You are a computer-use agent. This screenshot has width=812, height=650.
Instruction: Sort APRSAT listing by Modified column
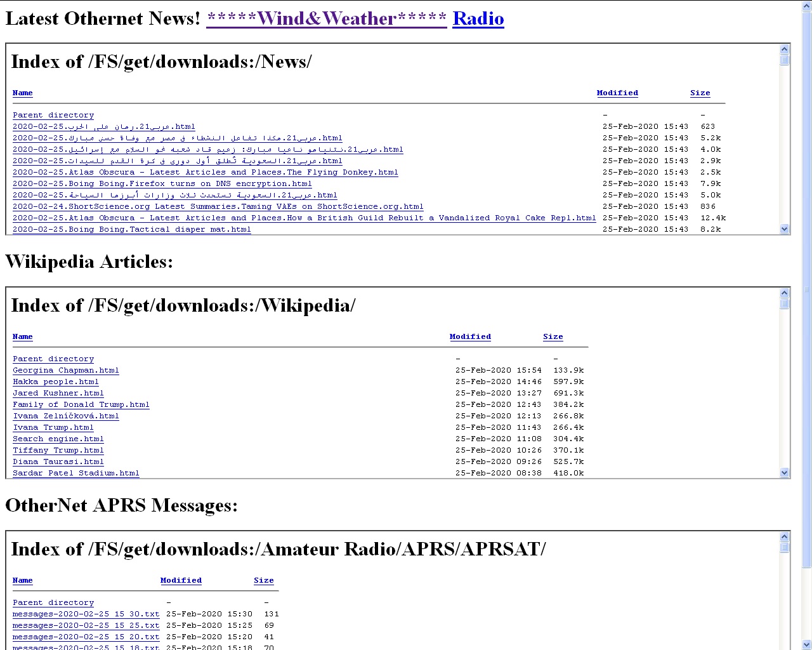(181, 580)
